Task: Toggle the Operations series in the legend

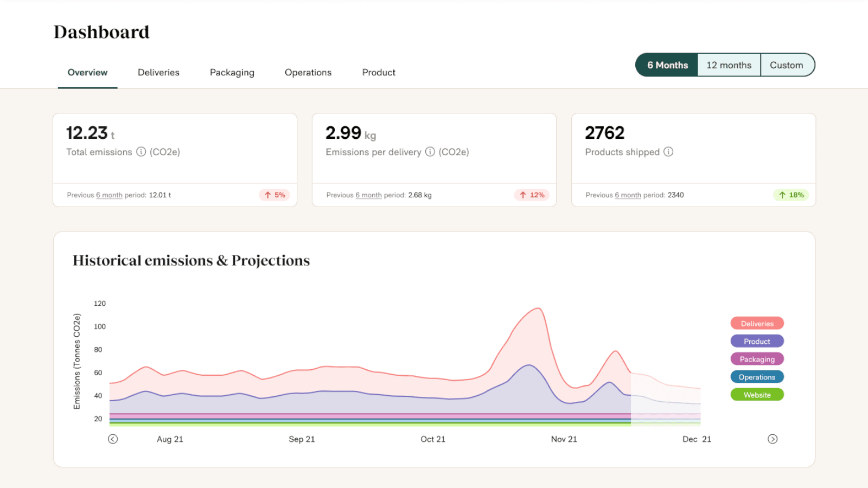Action: [x=757, y=376]
